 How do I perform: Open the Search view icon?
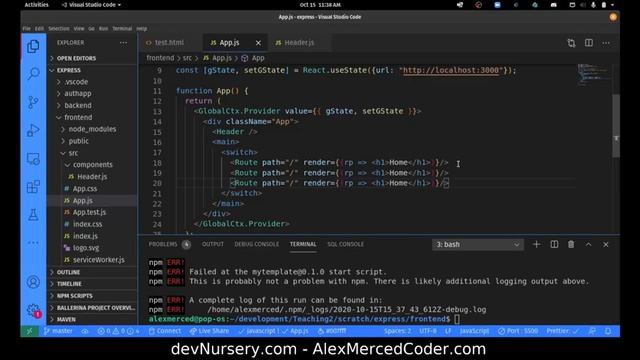click(33, 74)
